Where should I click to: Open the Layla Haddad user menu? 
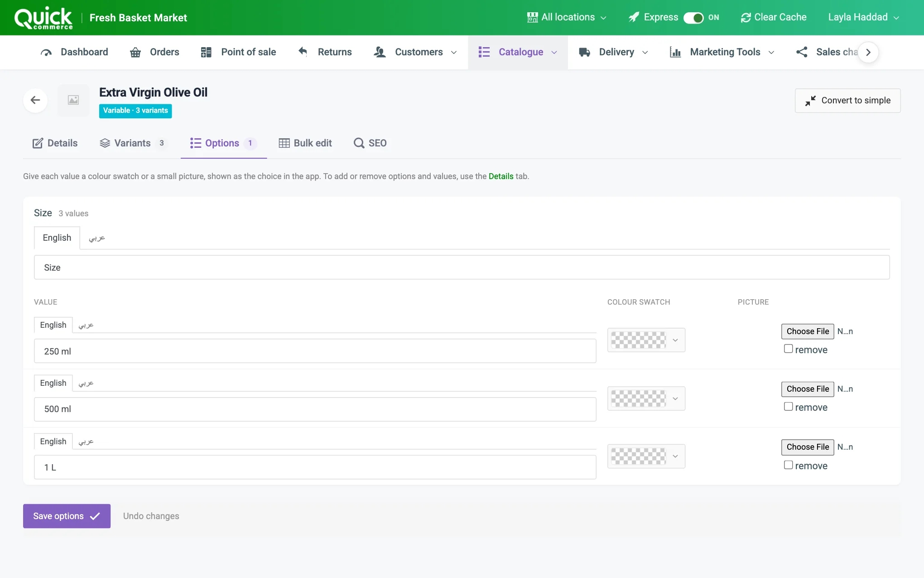(x=864, y=17)
